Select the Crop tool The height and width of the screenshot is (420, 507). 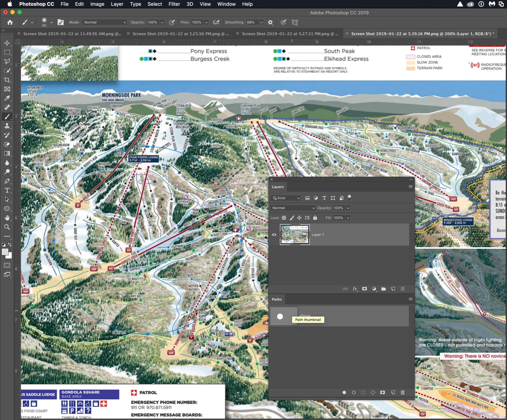click(7, 80)
